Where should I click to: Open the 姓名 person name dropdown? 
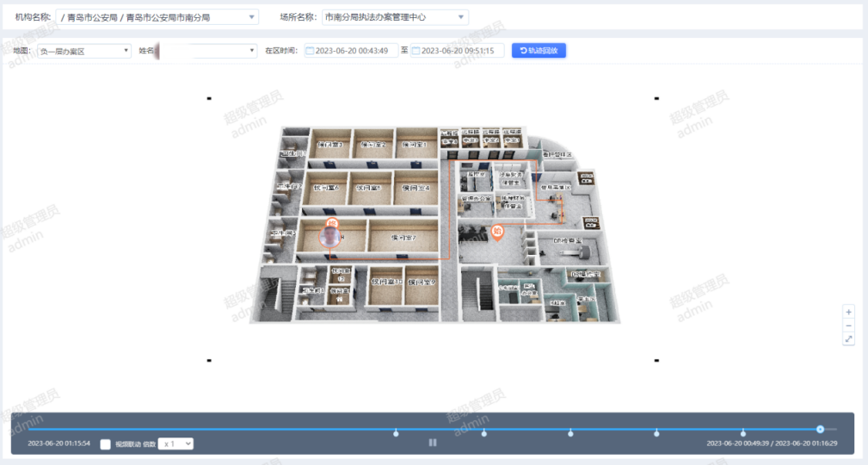click(206, 51)
